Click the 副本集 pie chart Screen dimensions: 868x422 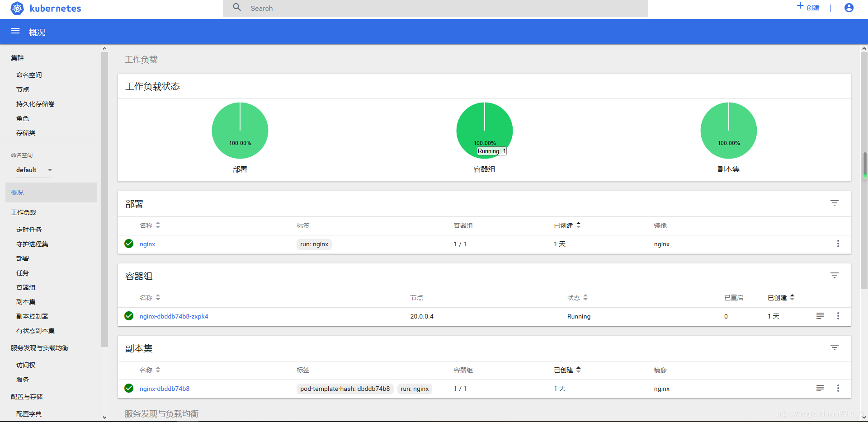point(729,131)
